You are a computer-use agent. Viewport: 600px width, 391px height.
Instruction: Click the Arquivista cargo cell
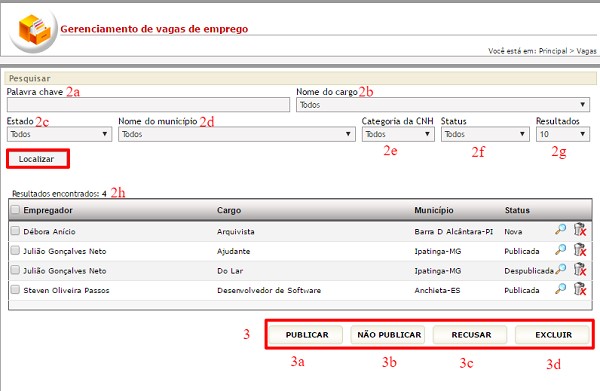click(236, 231)
